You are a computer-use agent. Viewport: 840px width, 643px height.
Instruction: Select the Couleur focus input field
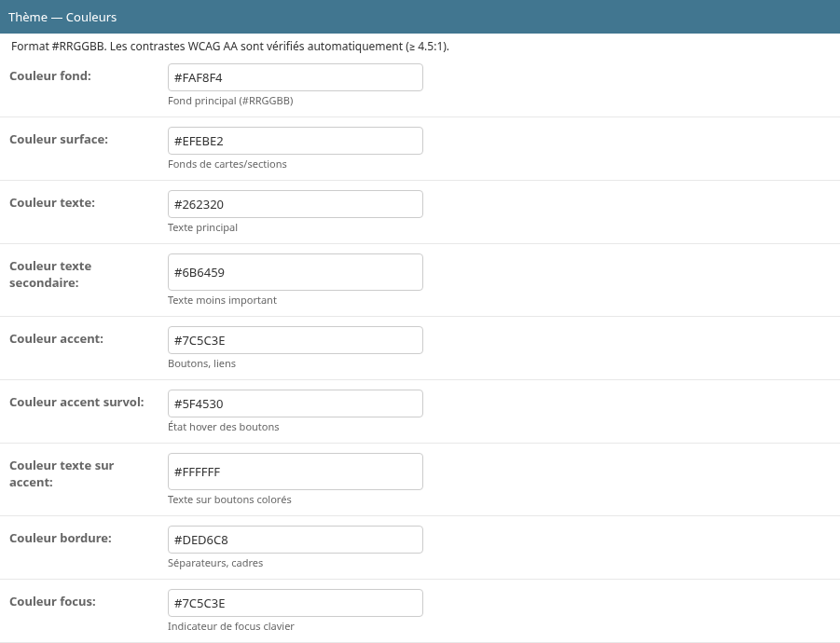coord(296,603)
